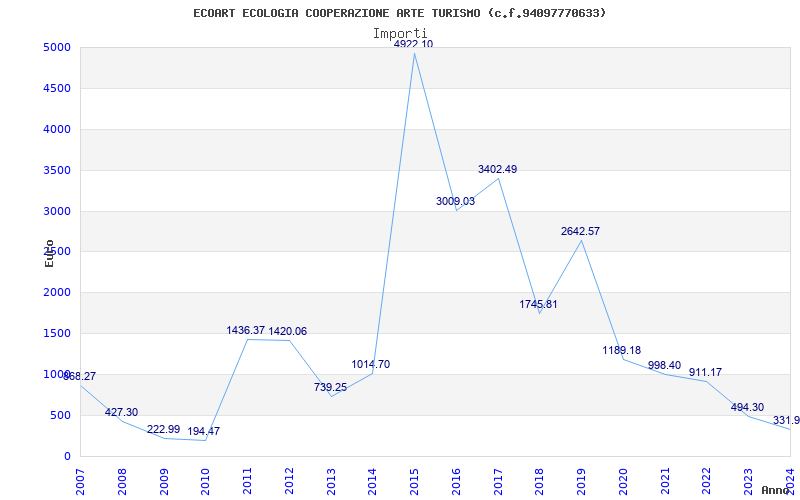Image resolution: width=800 pixels, height=500 pixels.
Task: Click the 4922.10 peak value label
Action: tap(413, 44)
